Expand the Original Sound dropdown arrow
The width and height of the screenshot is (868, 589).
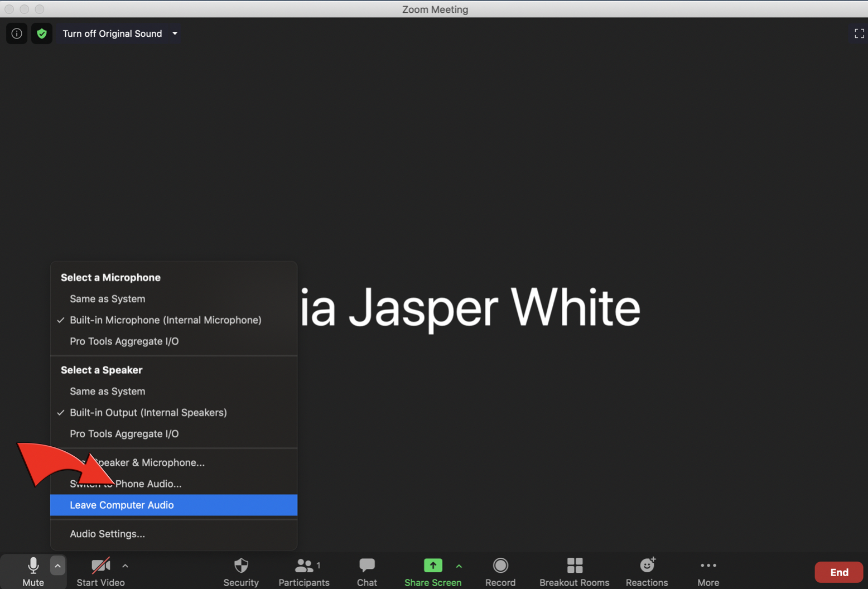click(175, 33)
